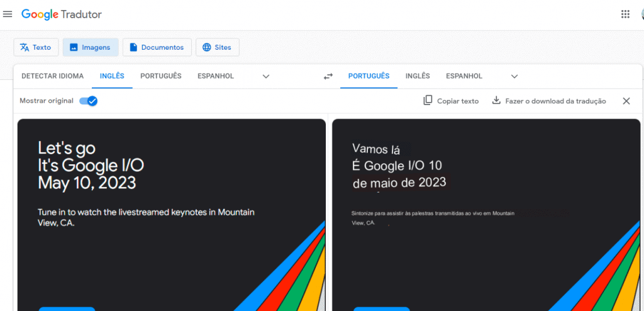Expand more target languages
The image size is (644, 311).
click(514, 76)
